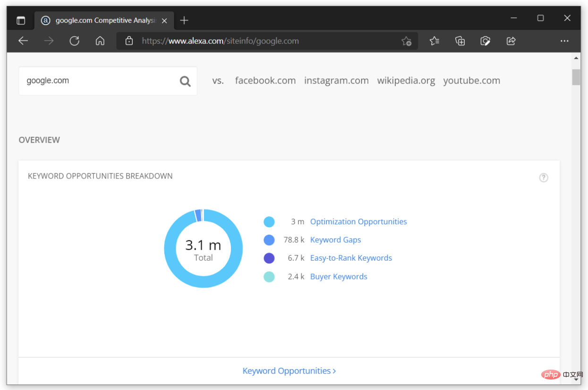This screenshot has width=588, height=390.
Task: Add this page to favorites star icon
Action: click(406, 41)
